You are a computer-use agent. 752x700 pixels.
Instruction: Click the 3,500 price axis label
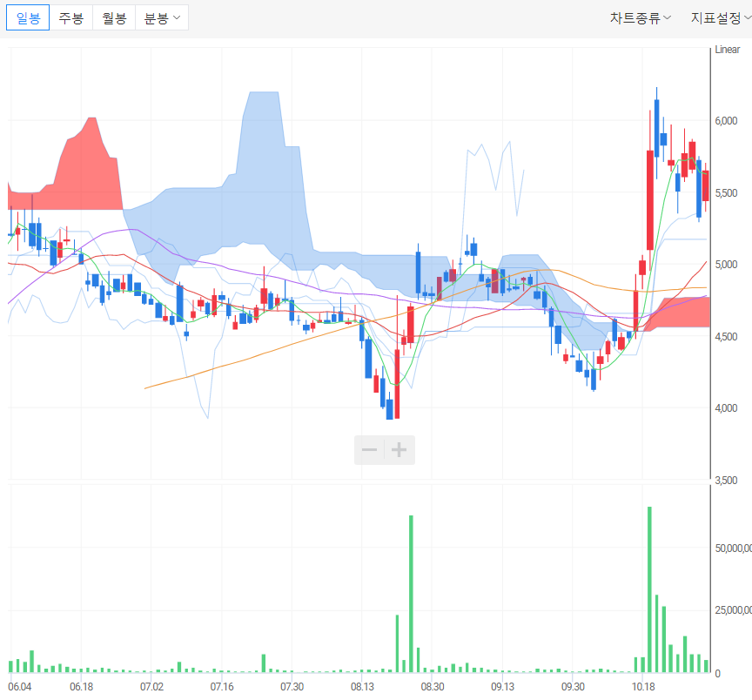point(726,481)
